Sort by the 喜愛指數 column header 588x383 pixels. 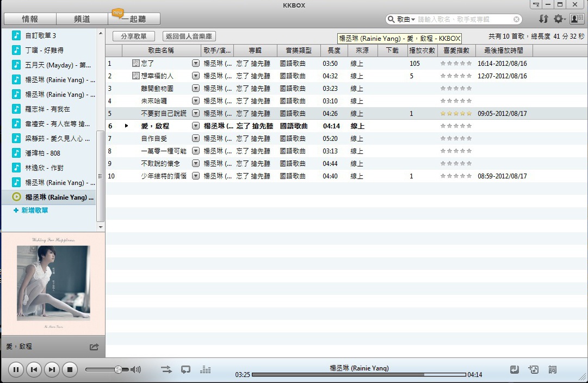(x=456, y=50)
